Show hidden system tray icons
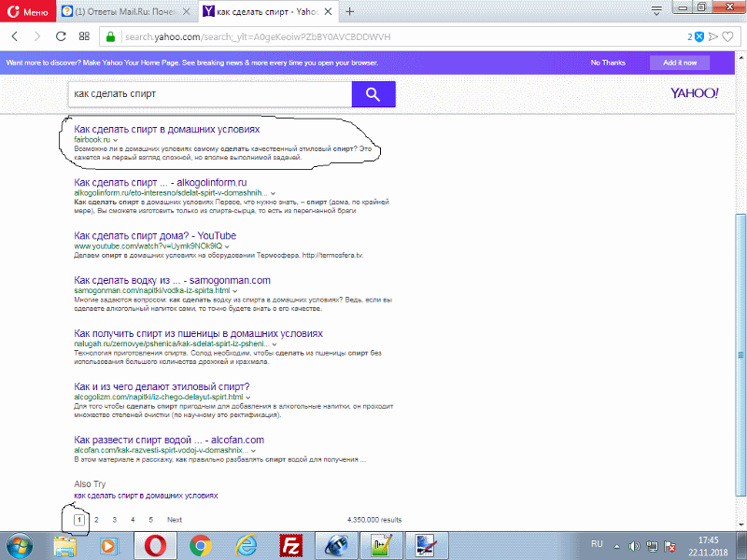This screenshot has width=747, height=560. [x=616, y=546]
